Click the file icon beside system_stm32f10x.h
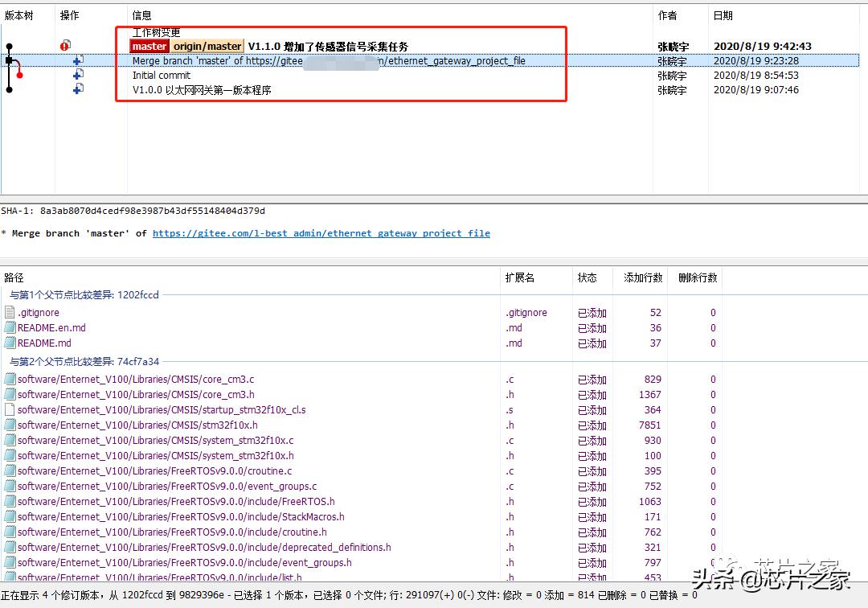Viewport: 868px width, 608px height. click(10, 455)
